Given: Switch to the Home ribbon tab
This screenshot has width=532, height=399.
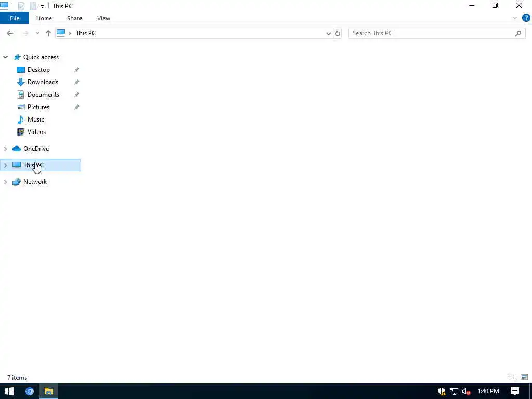Looking at the screenshot, I should pos(44,18).
